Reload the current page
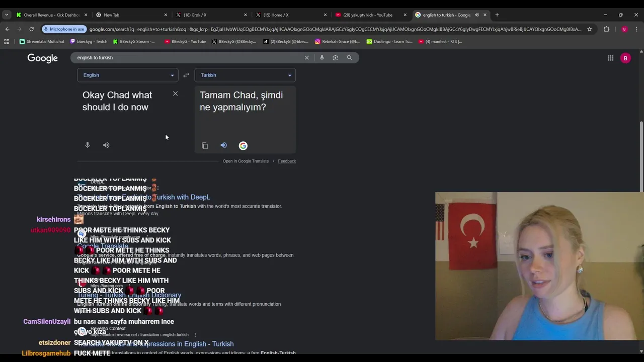 coord(31,29)
